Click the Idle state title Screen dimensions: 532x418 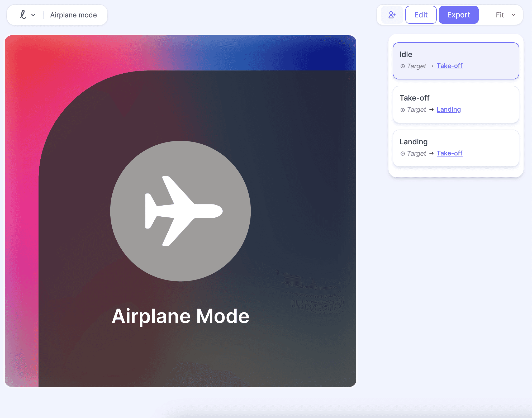coord(406,54)
